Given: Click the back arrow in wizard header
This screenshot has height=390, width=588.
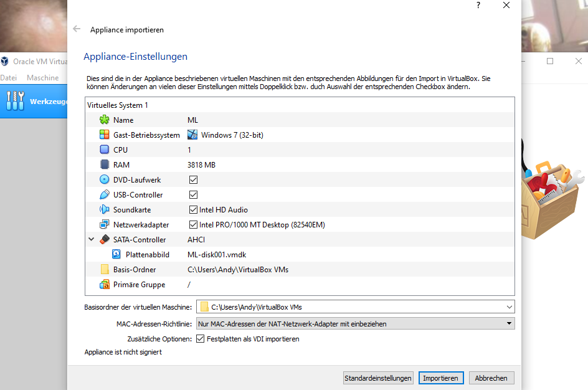Looking at the screenshot, I should pos(77,29).
